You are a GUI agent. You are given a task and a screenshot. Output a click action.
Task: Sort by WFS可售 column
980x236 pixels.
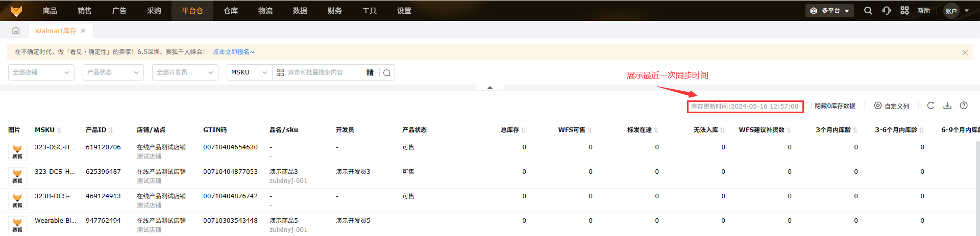[590, 130]
